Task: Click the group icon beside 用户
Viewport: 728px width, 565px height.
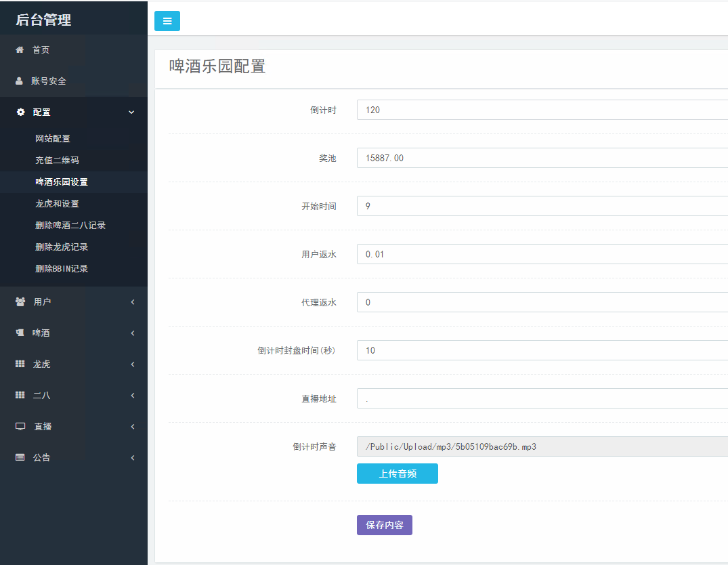Action: [20, 301]
